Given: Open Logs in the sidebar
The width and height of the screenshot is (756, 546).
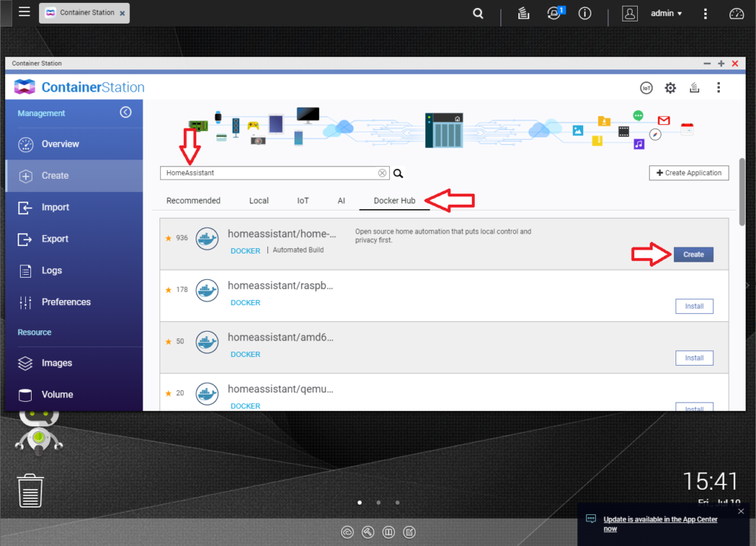Looking at the screenshot, I should pyautogui.click(x=75, y=270).
